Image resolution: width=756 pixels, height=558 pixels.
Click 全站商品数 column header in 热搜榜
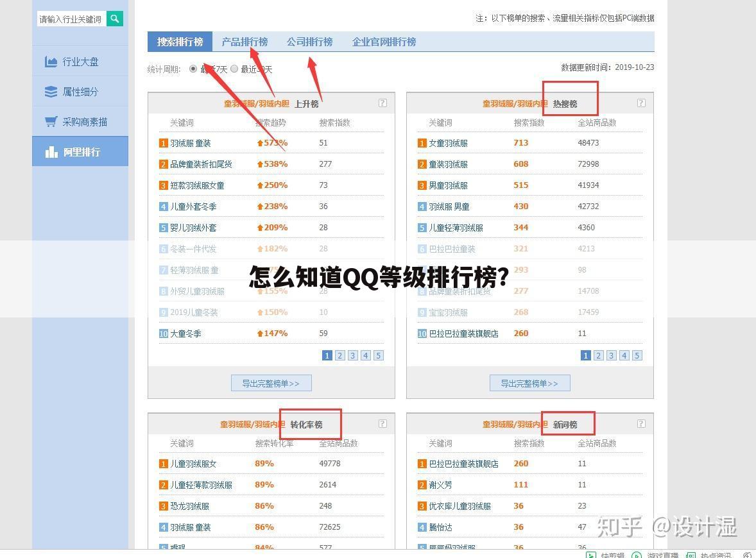click(x=597, y=123)
